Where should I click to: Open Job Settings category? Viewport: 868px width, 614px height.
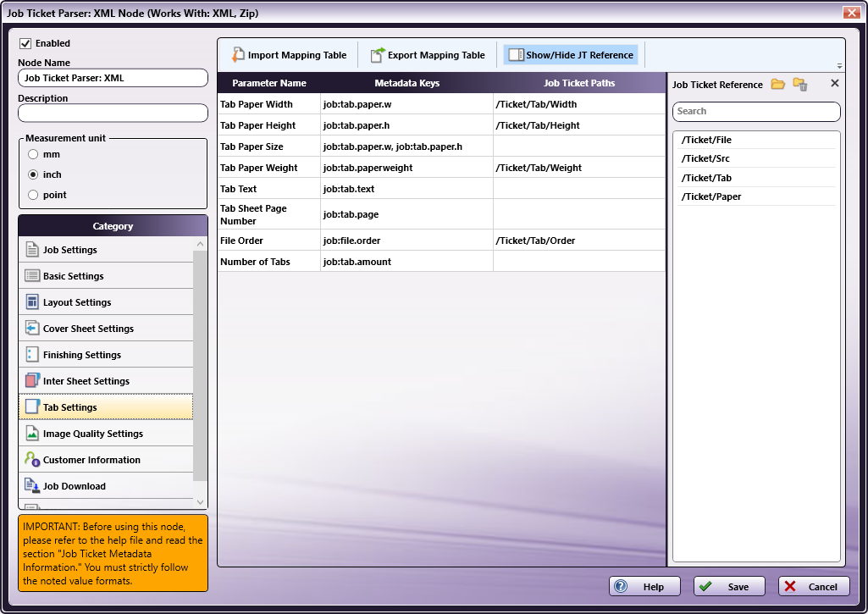pos(106,250)
